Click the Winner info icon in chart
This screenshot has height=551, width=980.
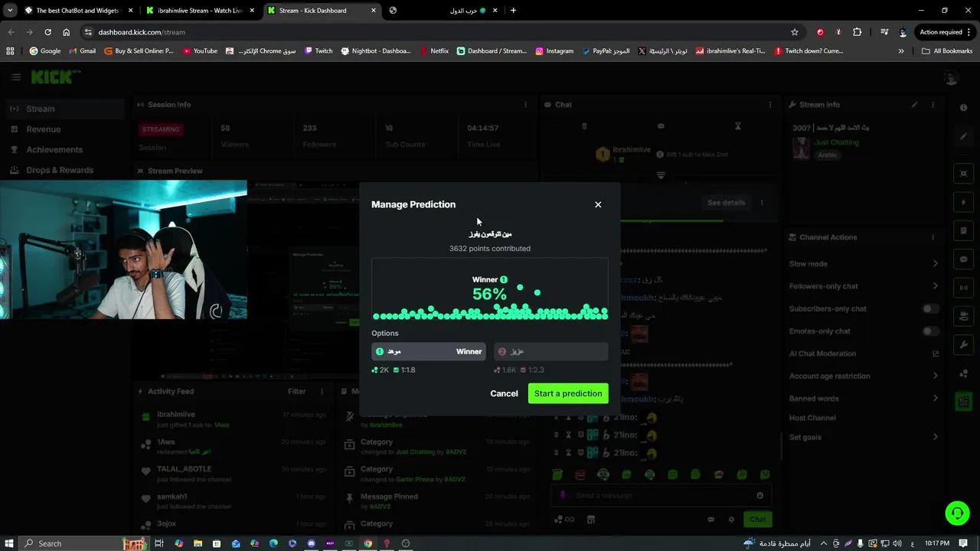pos(504,280)
